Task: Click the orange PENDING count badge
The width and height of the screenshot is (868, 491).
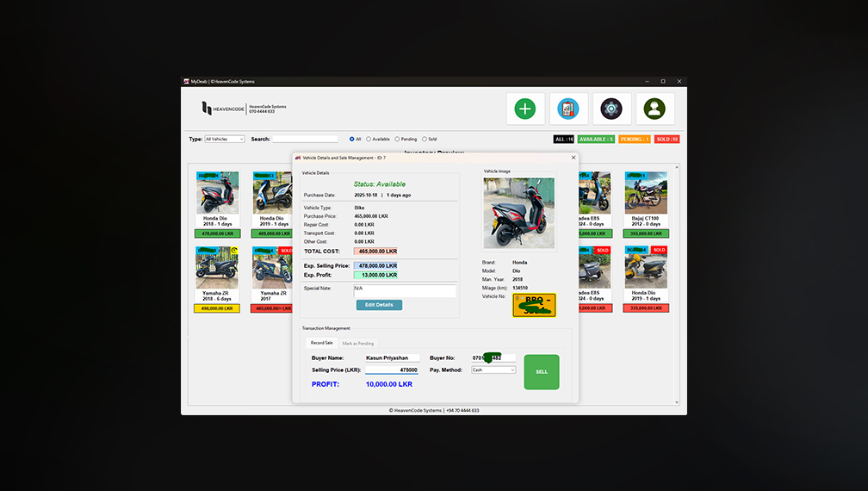Action: (634, 139)
